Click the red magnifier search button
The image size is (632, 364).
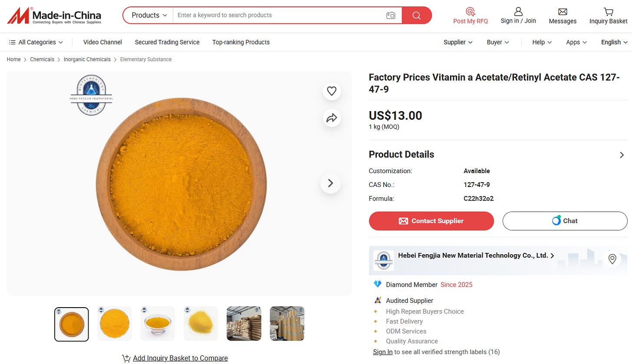(417, 15)
